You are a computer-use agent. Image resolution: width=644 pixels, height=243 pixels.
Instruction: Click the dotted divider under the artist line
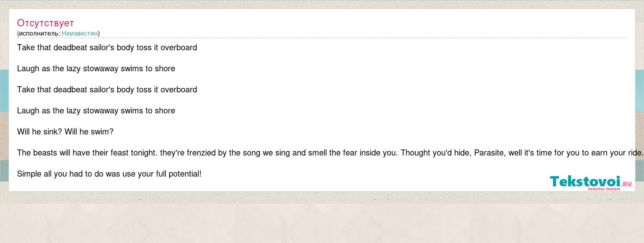(322, 38)
